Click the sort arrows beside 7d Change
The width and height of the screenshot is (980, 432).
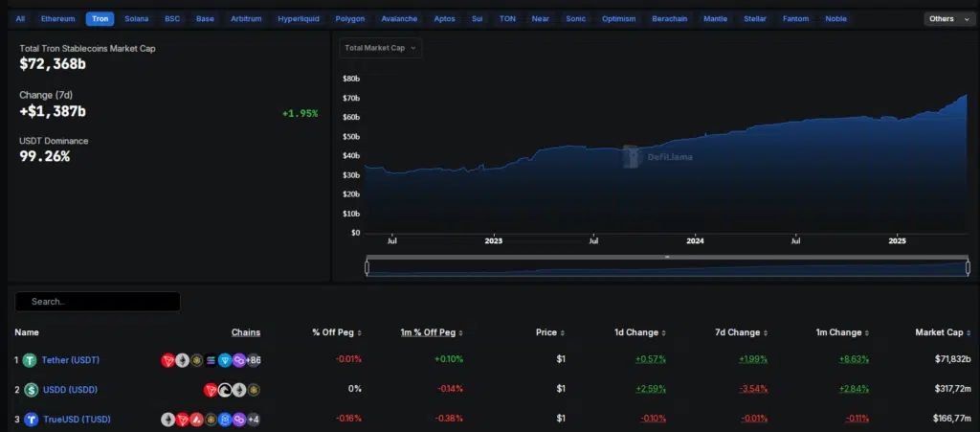(x=766, y=333)
